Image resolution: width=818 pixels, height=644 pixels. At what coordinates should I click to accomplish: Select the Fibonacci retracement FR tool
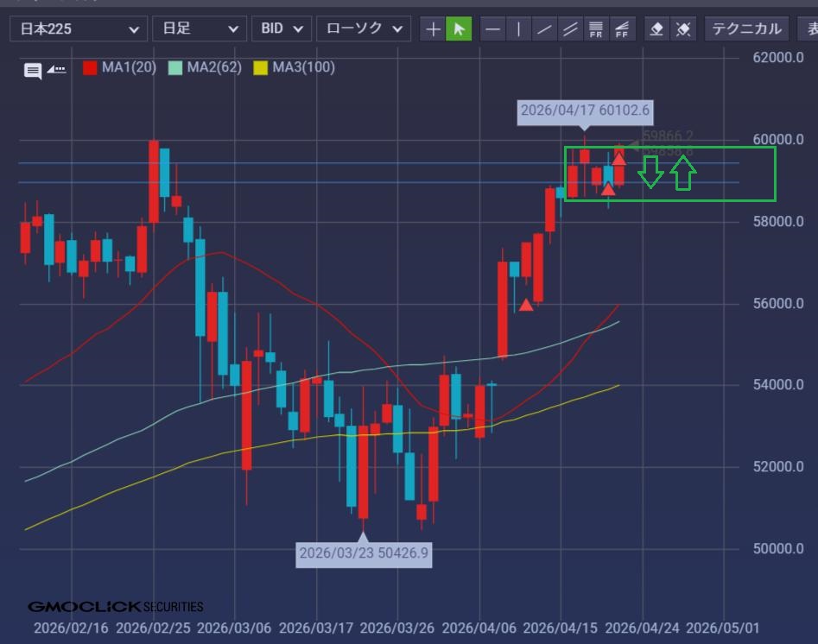596,29
